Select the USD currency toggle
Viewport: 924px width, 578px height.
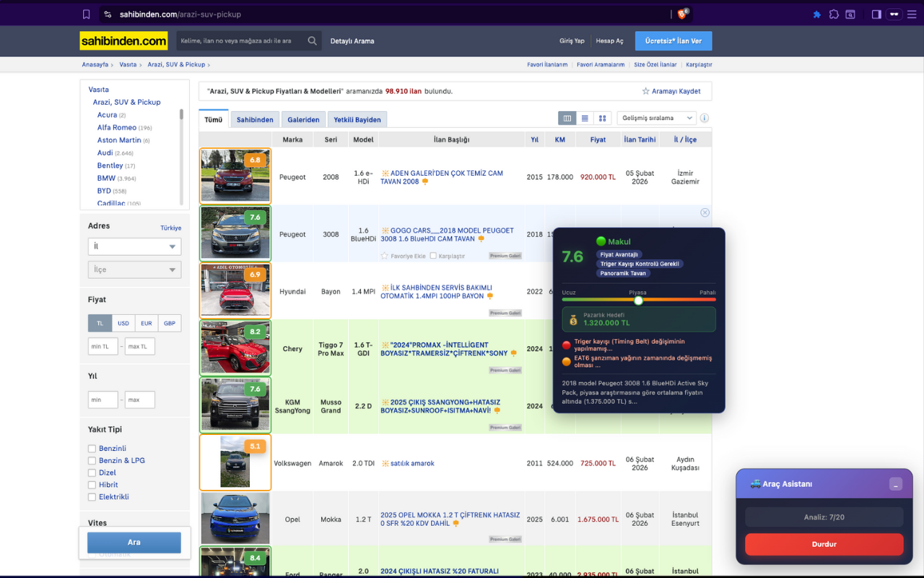[x=123, y=324]
